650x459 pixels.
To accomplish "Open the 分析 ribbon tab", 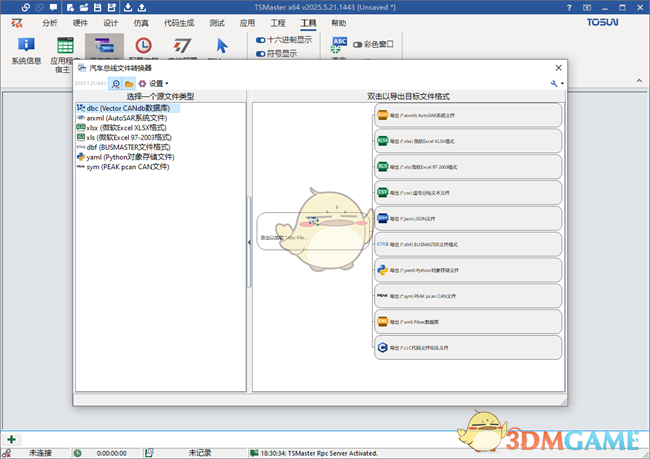I will coord(50,23).
